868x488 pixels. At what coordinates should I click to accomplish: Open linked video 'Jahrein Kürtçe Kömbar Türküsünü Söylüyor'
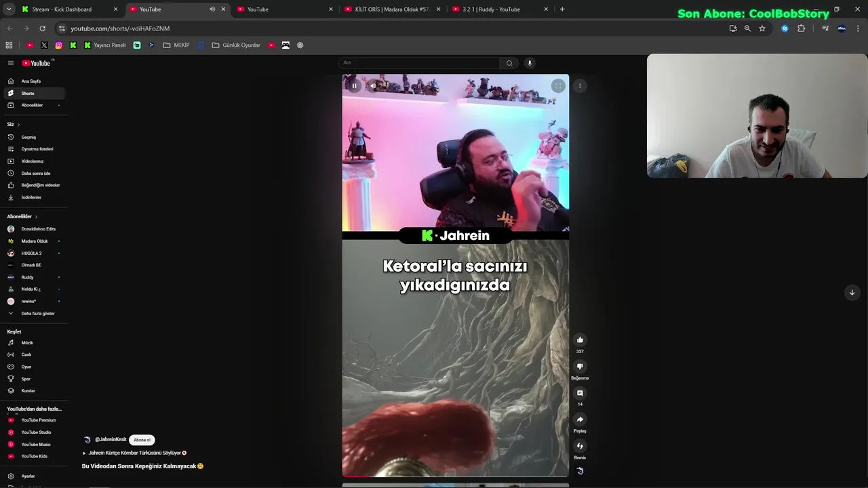134,453
